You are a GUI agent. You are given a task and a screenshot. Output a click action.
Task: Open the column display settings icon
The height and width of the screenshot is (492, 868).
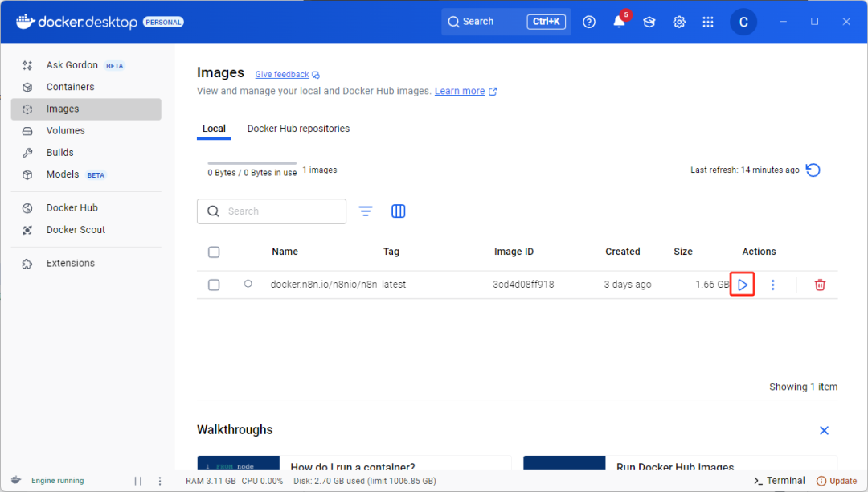(x=398, y=211)
